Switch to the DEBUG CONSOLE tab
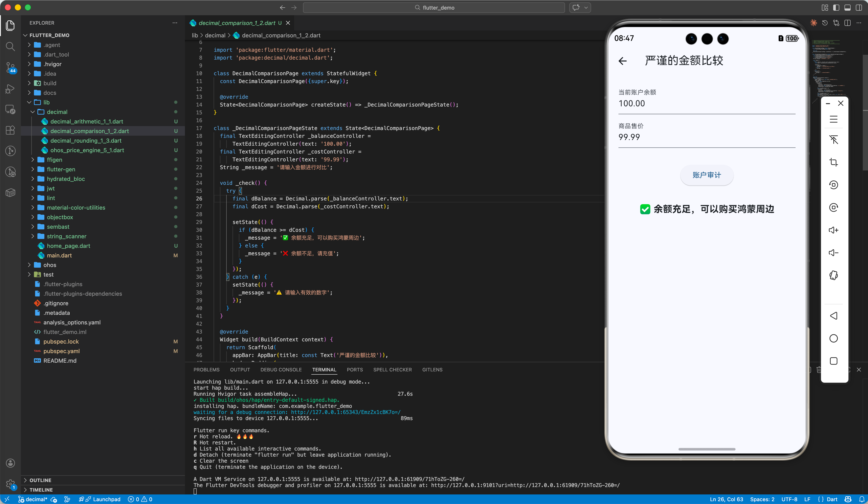The width and height of the screenshot is (868, 504). coord(281,369)
